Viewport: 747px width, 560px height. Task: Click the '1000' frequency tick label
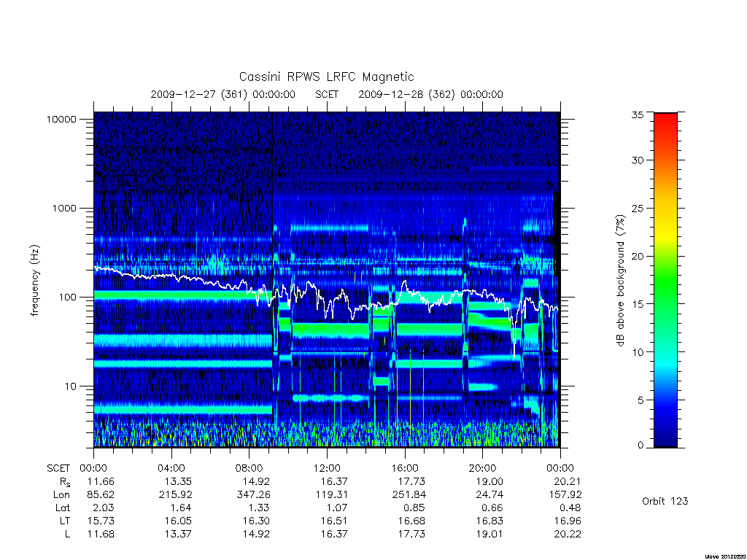64,208
